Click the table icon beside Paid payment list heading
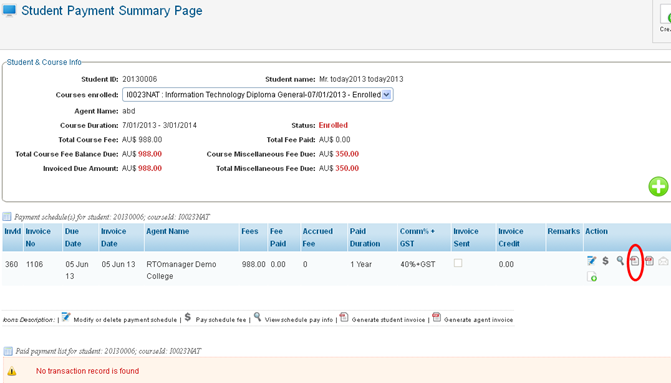The image size is (671, 383). 8,351
